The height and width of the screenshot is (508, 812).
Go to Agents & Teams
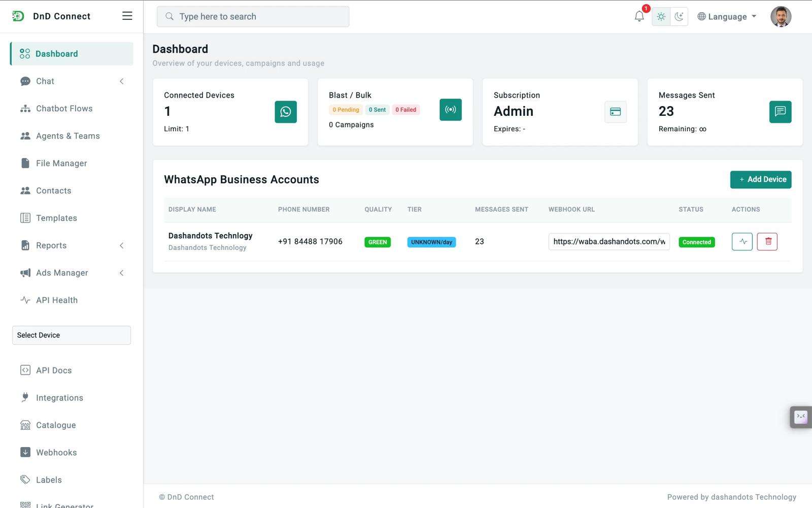click(72, 136)
